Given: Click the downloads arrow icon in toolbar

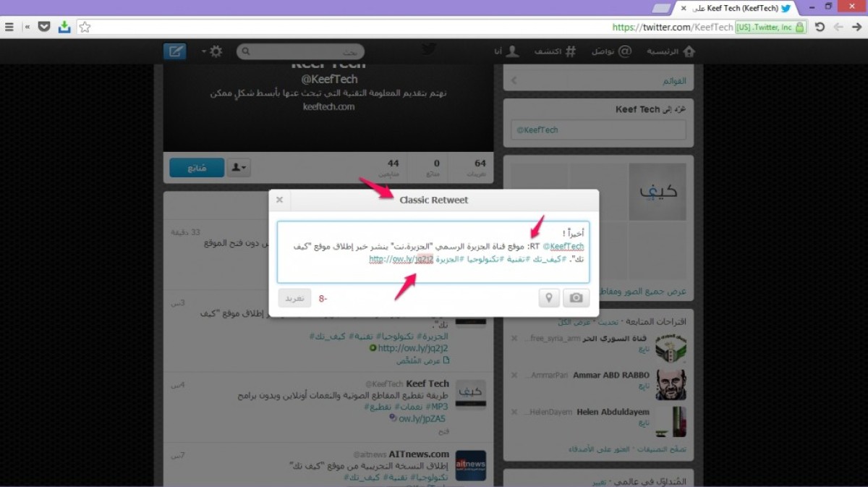Looking at the screenshot, I should click(64, 27).
